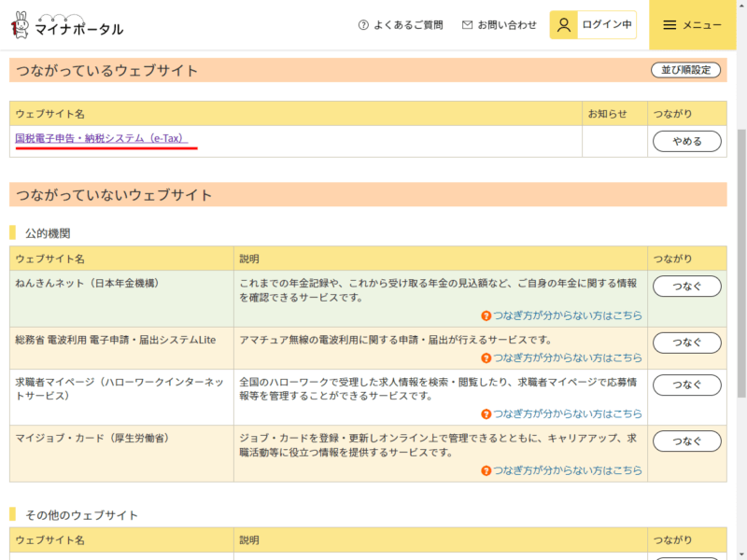Click the vertical page scrollbar
Image resolution: width=747 pixels, height=560 pixels.
[x=741, y=261]
